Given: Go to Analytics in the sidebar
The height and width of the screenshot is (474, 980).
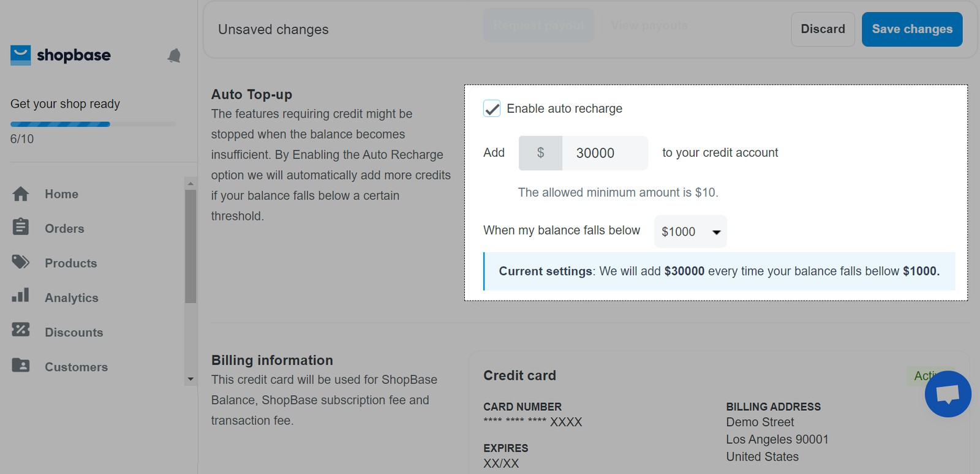Looking at the screenshot, I should (71, 298).
